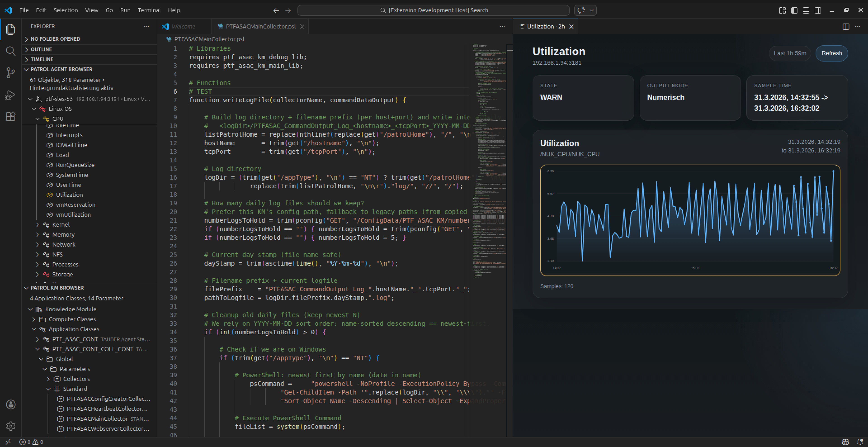Collapse the ptf-sles-53 agent node
Viewport: 868px width, 447px height.
pos(30,99)
